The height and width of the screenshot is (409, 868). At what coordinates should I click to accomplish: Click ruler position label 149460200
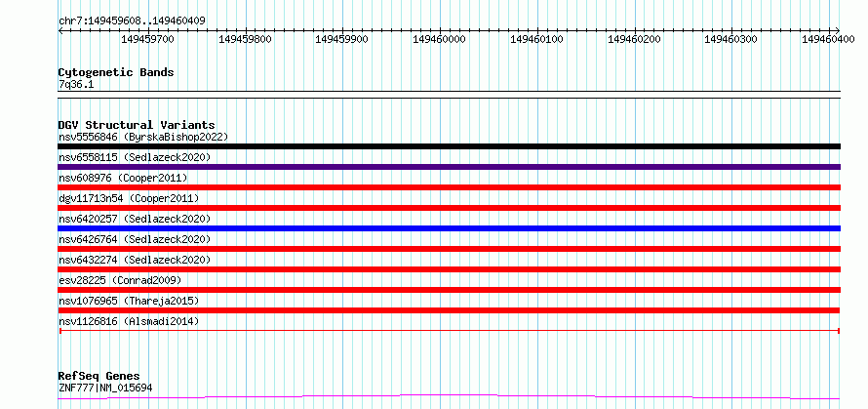point(634,39)
